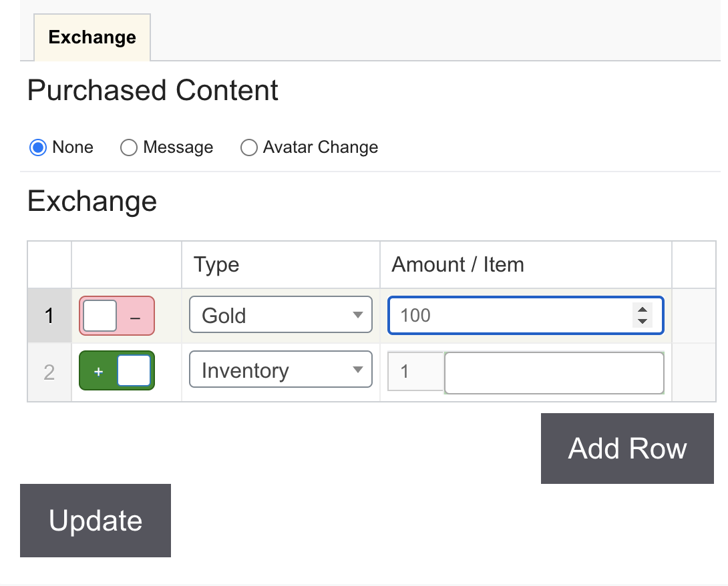Choose the Avatar Change radio option
The width and height of the screenshot is (728, 586).
point(249,148)
